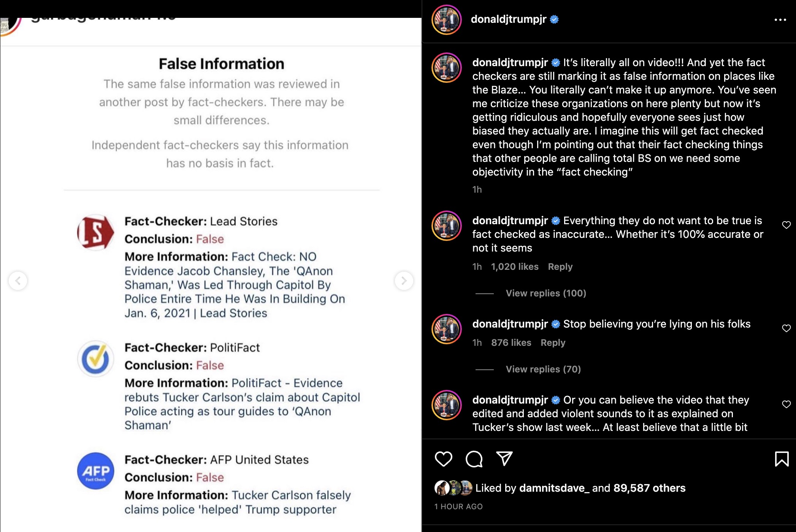Share post via the paper plane icon
This screenshot has height=532, width=796.
[504, 459]
